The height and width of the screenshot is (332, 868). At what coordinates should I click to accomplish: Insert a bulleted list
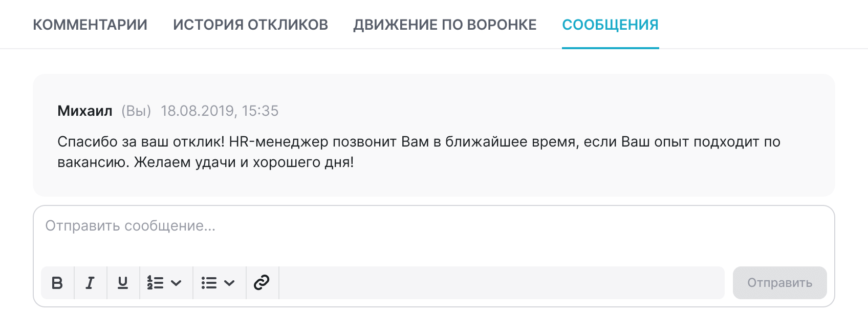pos(209,283)
